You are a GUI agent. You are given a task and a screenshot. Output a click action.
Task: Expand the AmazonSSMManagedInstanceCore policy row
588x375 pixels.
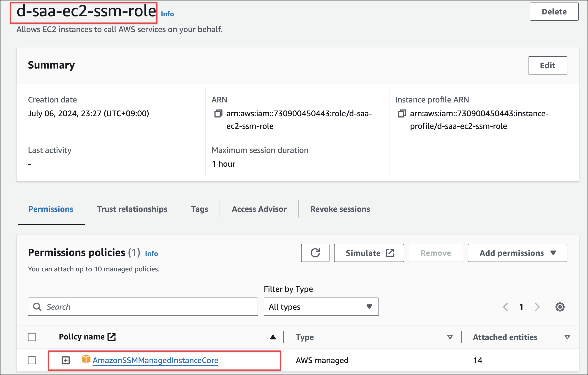[66, 360]
